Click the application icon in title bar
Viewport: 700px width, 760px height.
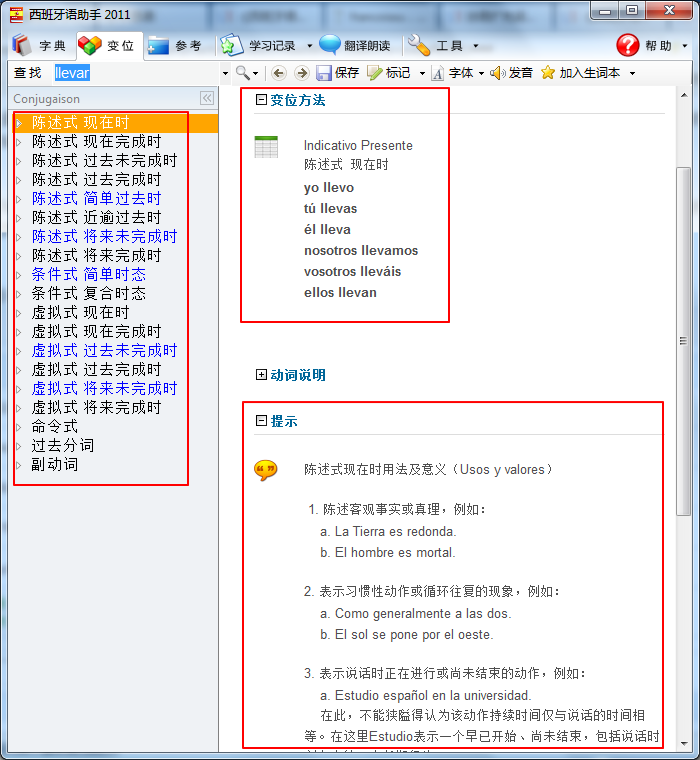[16, 15]
